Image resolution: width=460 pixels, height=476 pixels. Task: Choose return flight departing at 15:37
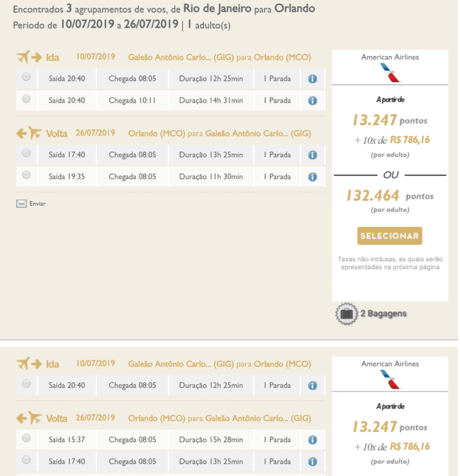tap(26, 438)
